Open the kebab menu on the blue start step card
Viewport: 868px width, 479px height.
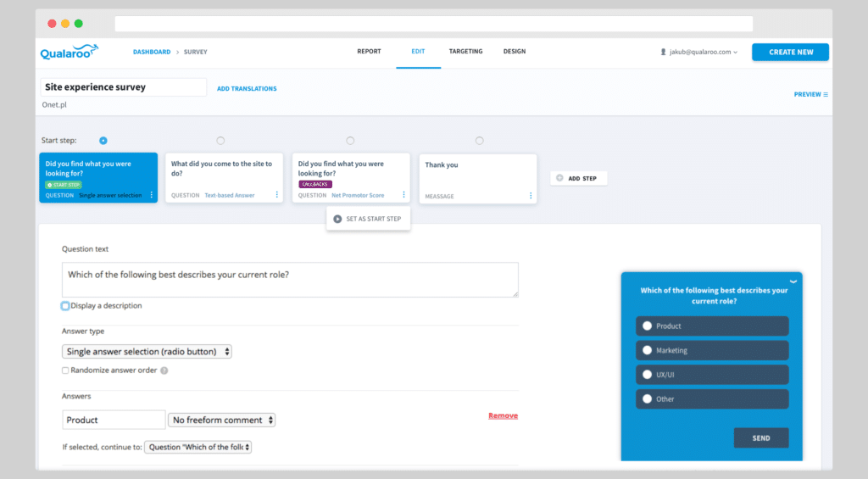151,195
